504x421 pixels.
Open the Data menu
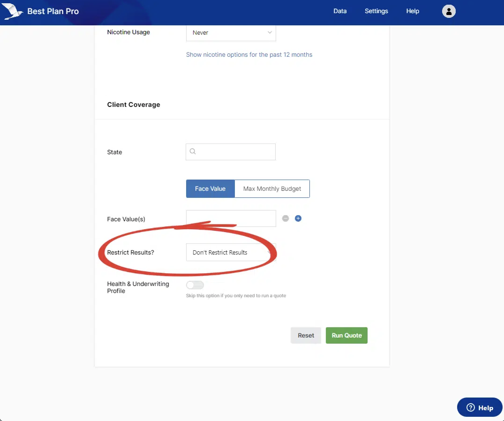click(340, 11)
